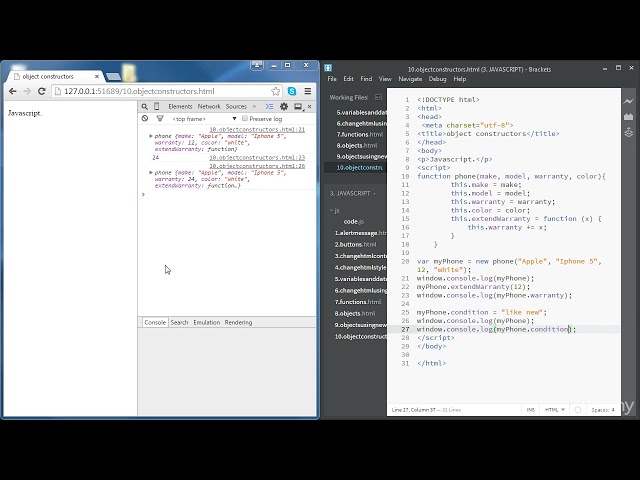This screenshot has width=640, height=480.
Task: Open the Help menu in Brackets
Action: (460, 79)
